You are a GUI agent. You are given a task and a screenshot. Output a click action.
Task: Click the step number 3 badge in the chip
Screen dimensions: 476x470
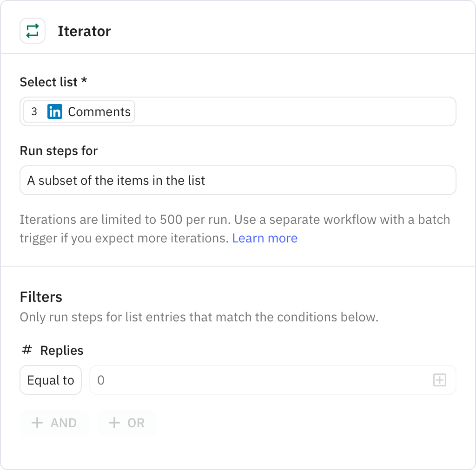pyautogui.click(x=34, y=111)
